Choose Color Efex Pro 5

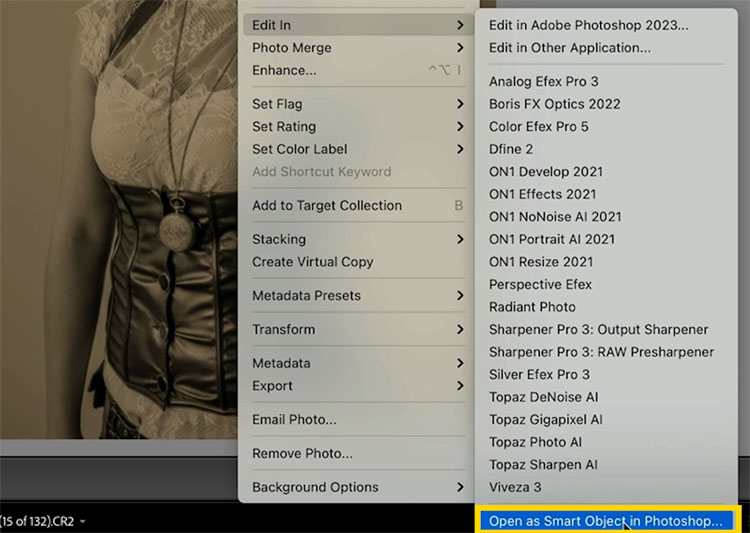pyautogui.click(x=606, y=126)
